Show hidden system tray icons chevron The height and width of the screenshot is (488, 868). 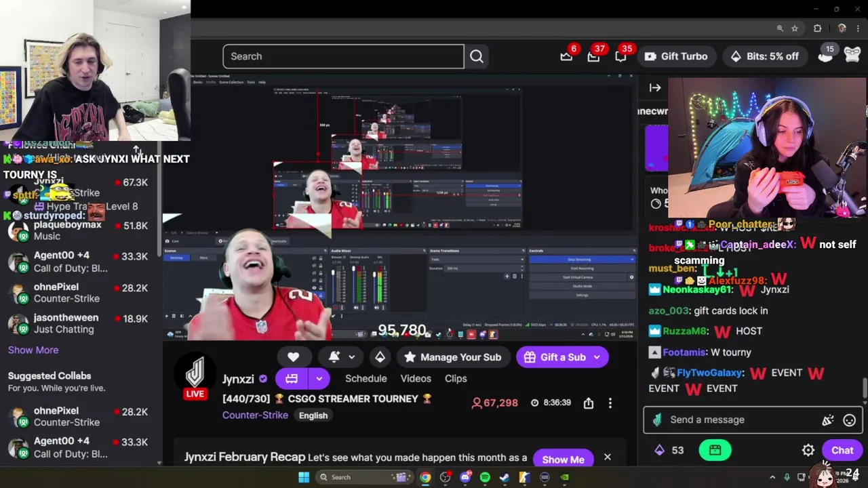click(772, 477)
